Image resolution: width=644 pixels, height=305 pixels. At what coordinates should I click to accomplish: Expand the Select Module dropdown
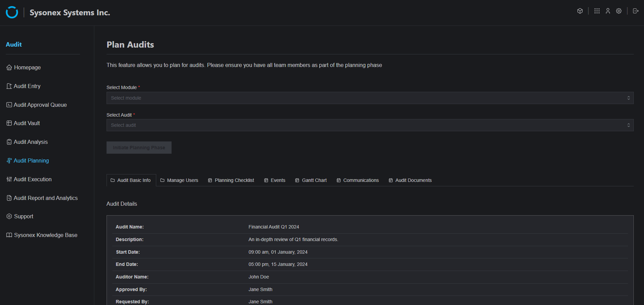370,98
